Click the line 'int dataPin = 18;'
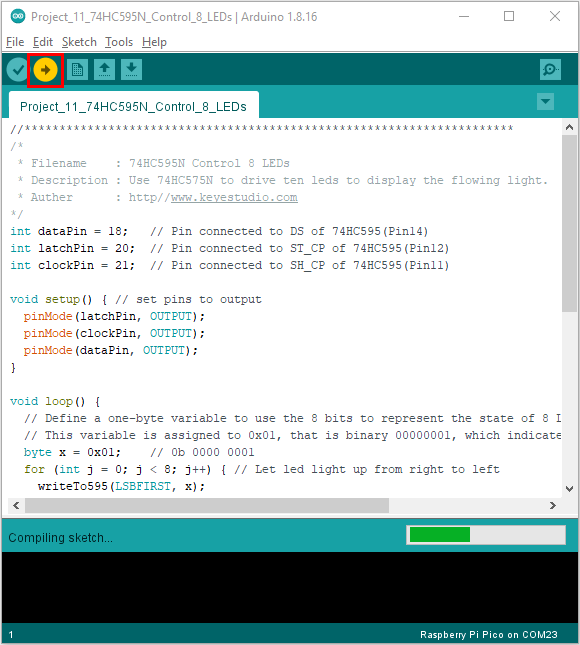 [69, 231]
